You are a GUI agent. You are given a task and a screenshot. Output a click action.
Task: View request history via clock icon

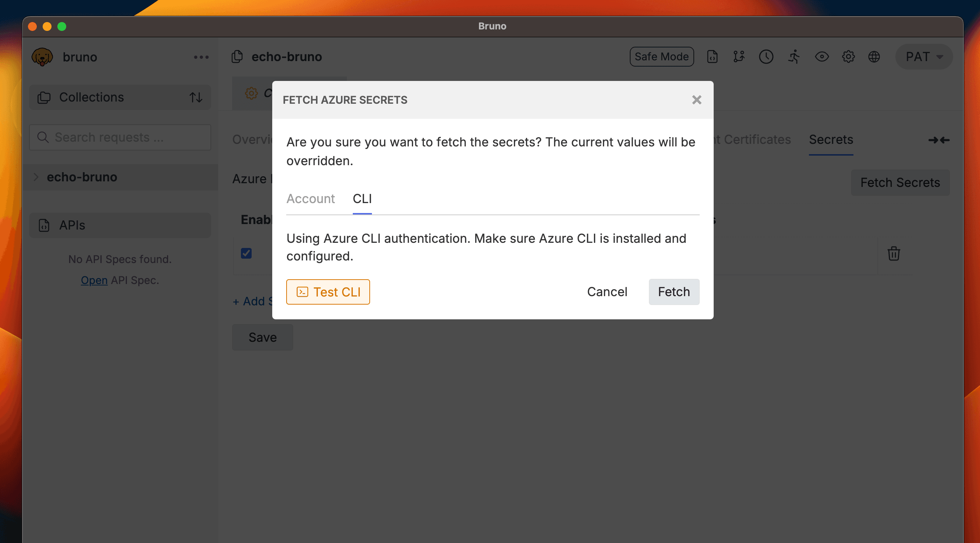pyautogui.click(x=766, y=56)
